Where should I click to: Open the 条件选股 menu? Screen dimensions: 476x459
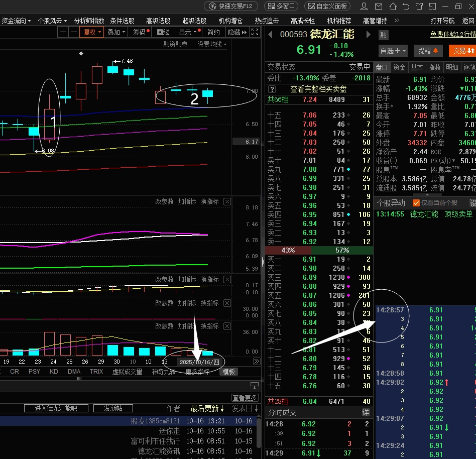[x=122, y=21]
